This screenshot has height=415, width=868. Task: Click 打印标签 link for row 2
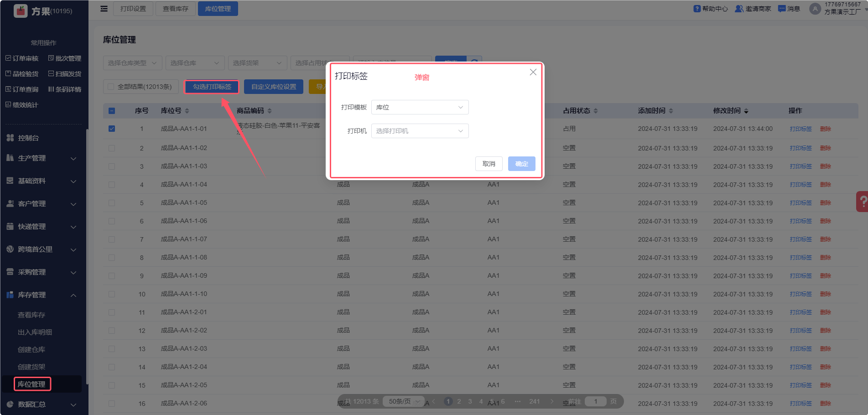[801, 148]
